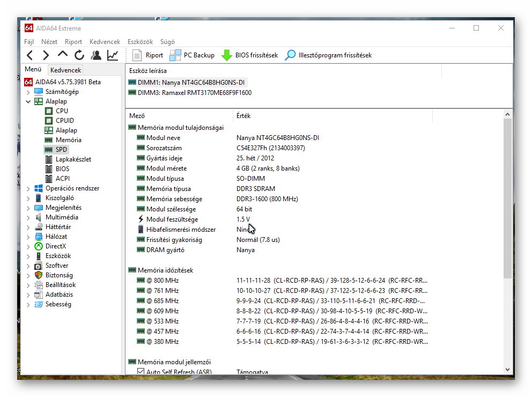The image size is (532, 397).
Task: Select Memória in the tree
Action: click(69, 140)
